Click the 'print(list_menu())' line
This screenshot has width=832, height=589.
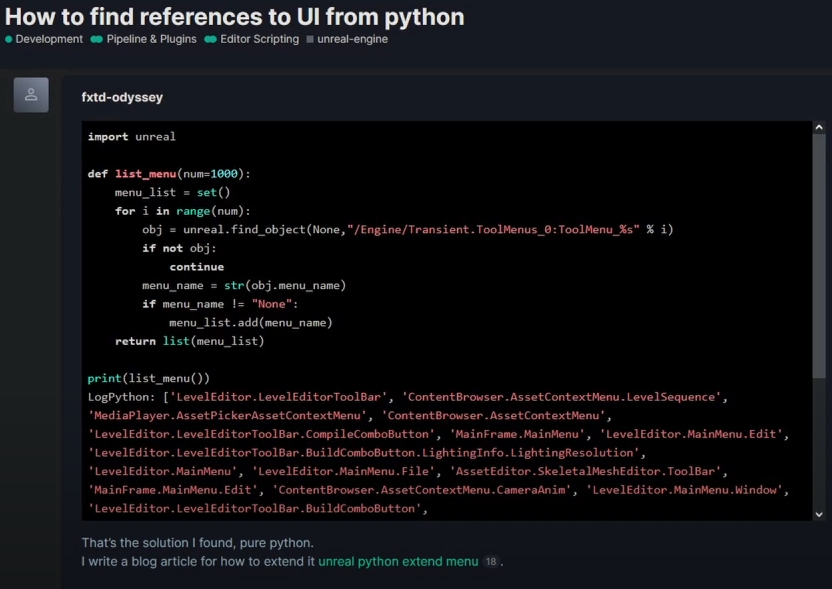[x=149, y=378]
